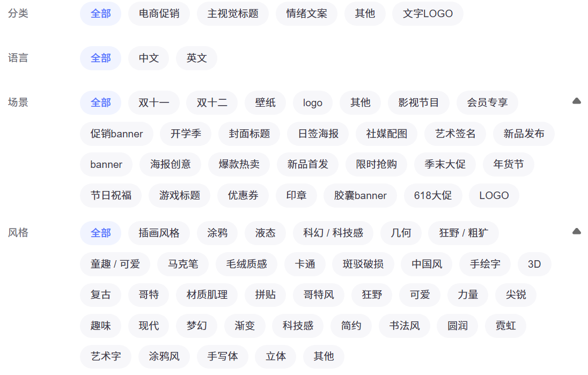The image size is (588, 375).
Task: Choose the 毛绒质感 style filter
Action: click(x=246, y=264)
